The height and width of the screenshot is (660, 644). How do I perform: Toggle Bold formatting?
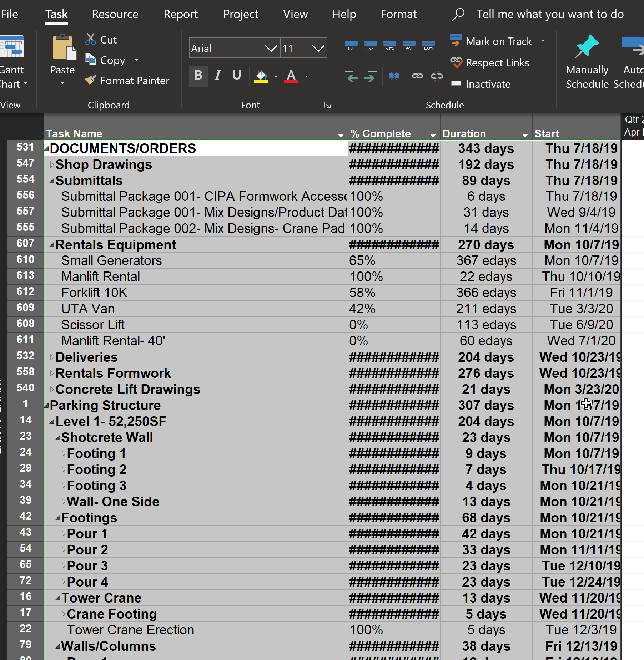click(x=198, y=76)
